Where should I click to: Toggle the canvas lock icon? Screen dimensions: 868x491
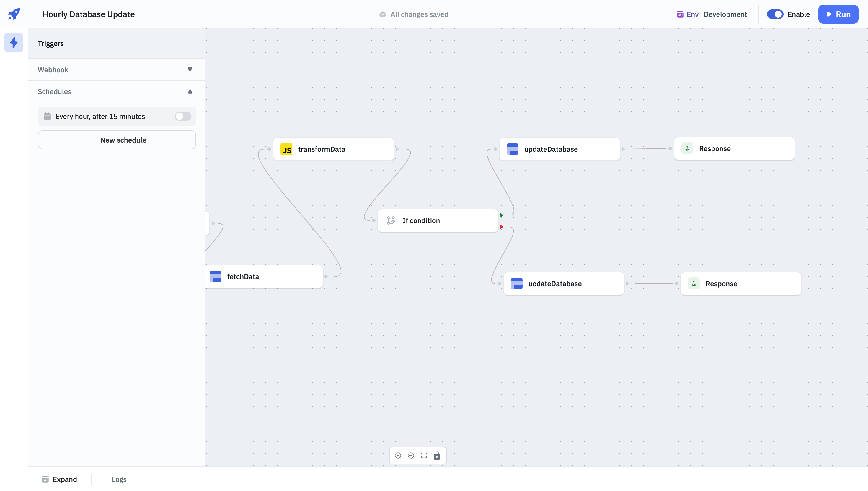tap(437, 456)
